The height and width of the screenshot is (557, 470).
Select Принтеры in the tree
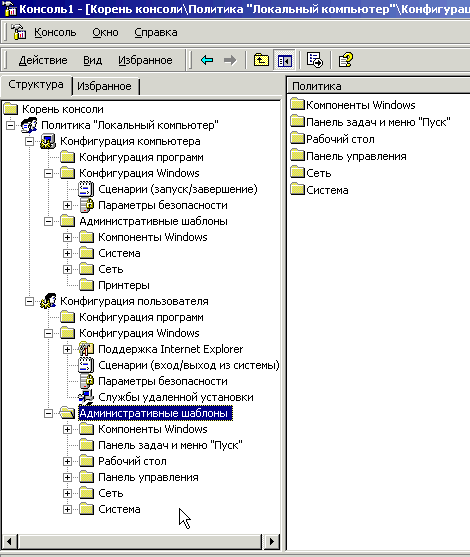(x=124, y=285)
